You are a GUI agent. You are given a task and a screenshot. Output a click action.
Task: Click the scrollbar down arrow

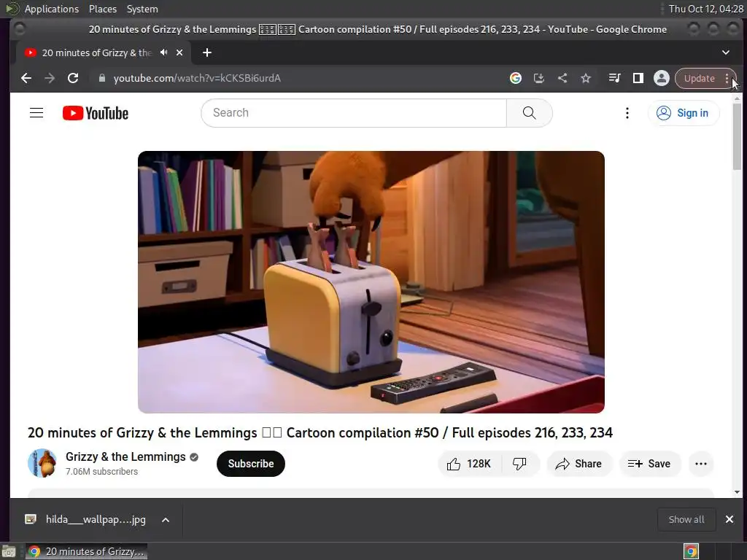pos(737,492)
